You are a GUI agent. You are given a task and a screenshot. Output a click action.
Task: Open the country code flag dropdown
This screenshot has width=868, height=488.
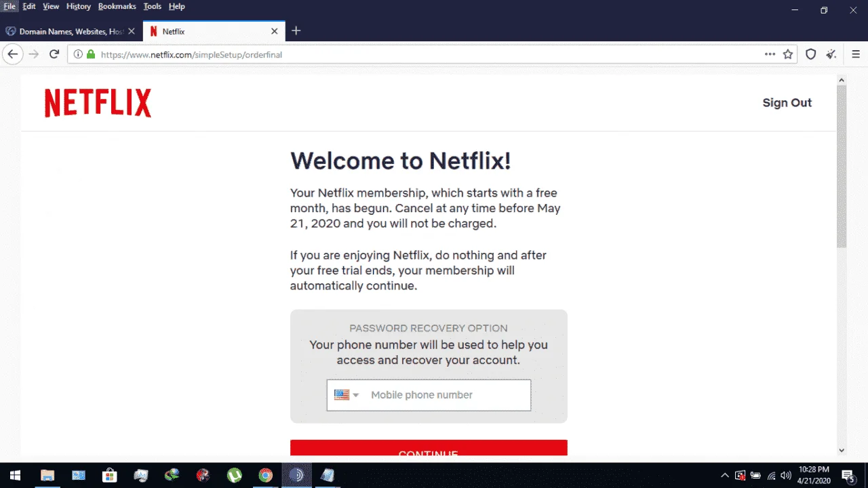[x=347, y=394]
